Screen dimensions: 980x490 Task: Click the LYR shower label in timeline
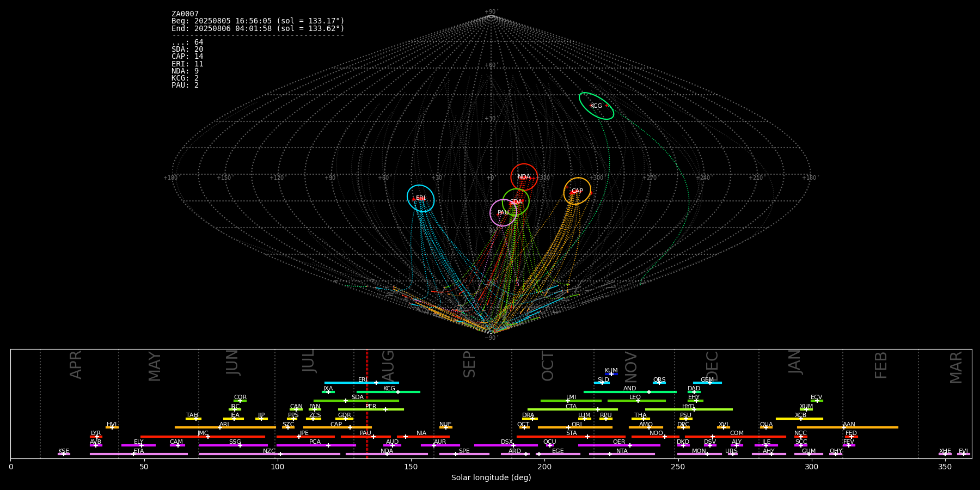(x=96, y=433)
